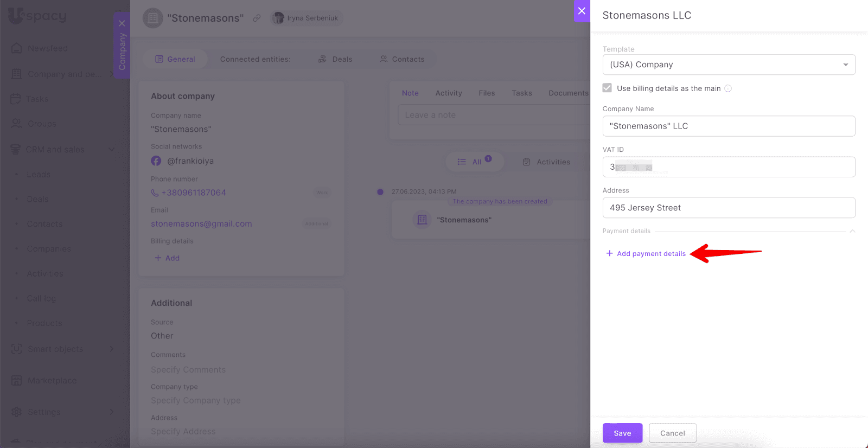Viewport: 868px width, 448px height.
Task: Open Newsfeed from the sidebar
Action: 48,48
